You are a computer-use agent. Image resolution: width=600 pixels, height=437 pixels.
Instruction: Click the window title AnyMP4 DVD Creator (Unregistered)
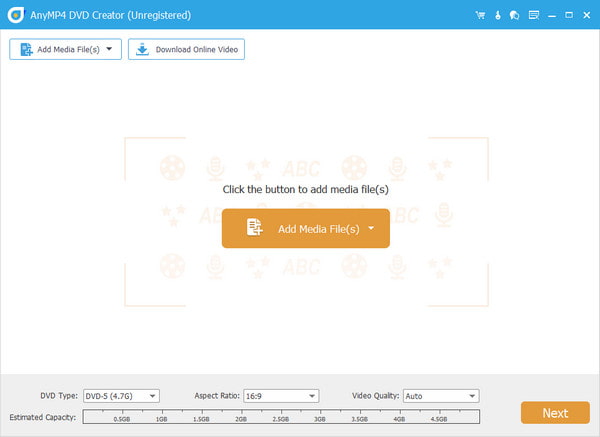click(x=110, y=15)
